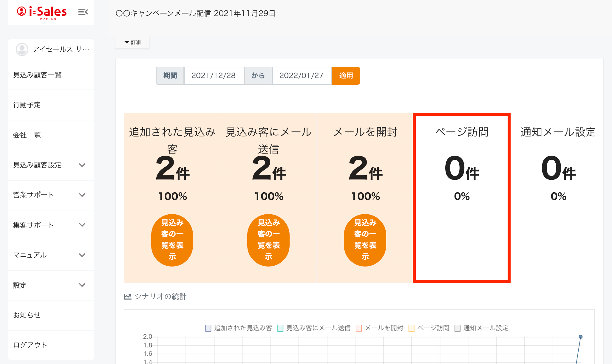Open 行動予定 menu item
Viewport: 612px width, 364px height.
(27, 105)
